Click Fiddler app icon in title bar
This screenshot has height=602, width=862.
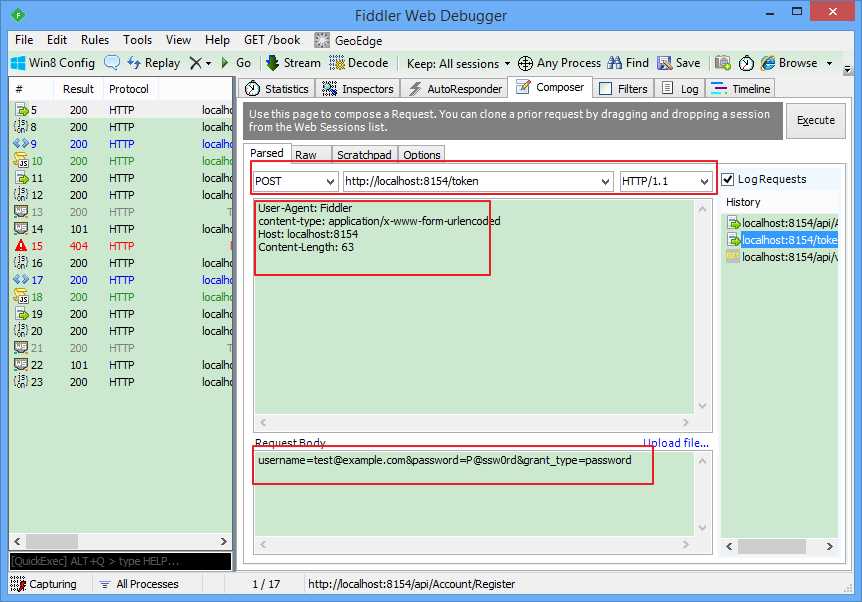pos(18,15)
